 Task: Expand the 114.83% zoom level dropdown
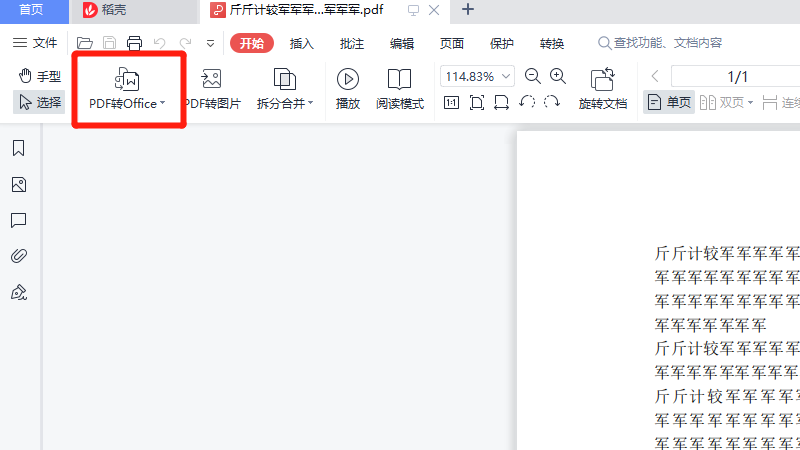(506, 76)
